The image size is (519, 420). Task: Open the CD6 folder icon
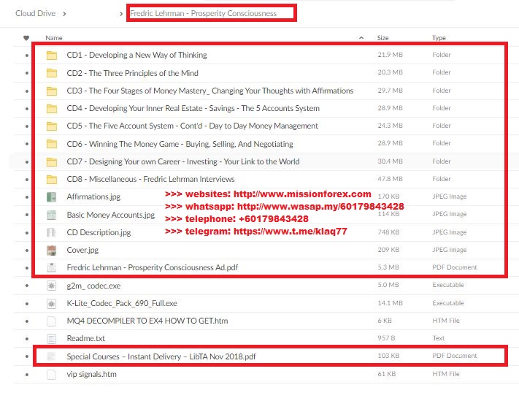[52, 144]
